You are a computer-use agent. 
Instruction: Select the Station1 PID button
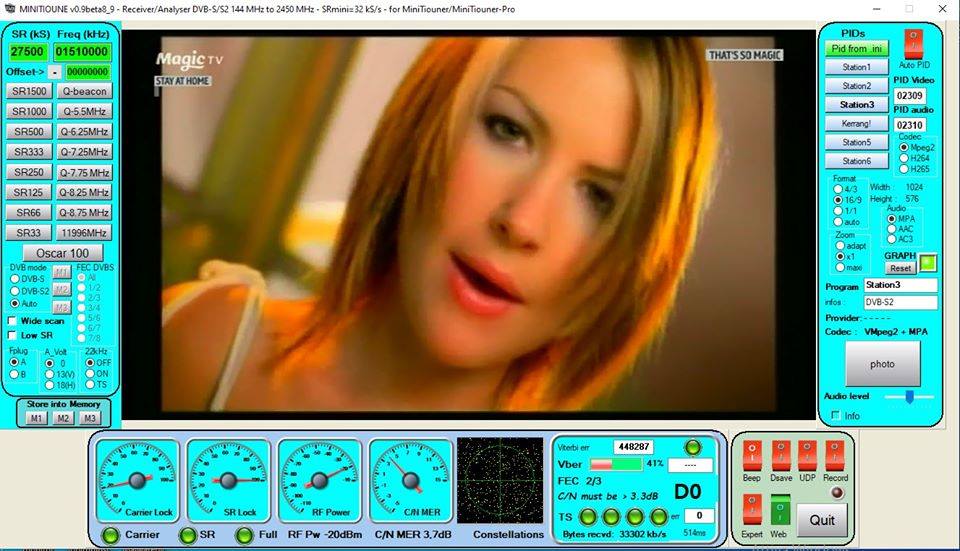coord(857,67)
